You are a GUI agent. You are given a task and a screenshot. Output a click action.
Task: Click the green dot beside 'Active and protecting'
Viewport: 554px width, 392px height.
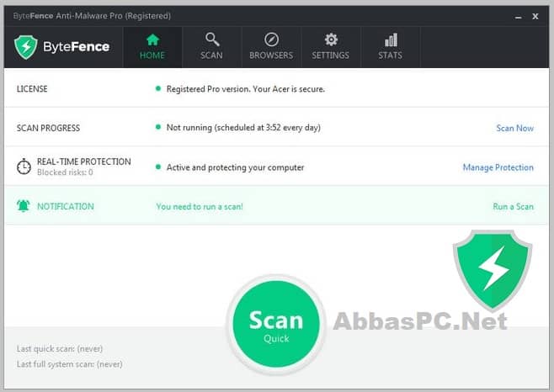click(158, 167)
